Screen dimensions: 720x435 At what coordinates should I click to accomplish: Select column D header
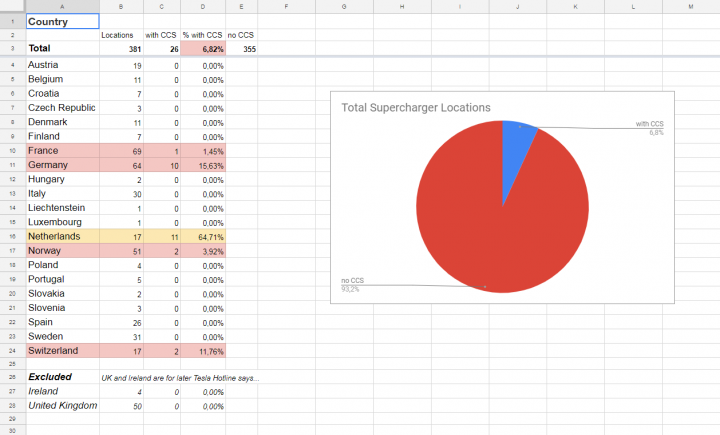[x=203, y=6]
